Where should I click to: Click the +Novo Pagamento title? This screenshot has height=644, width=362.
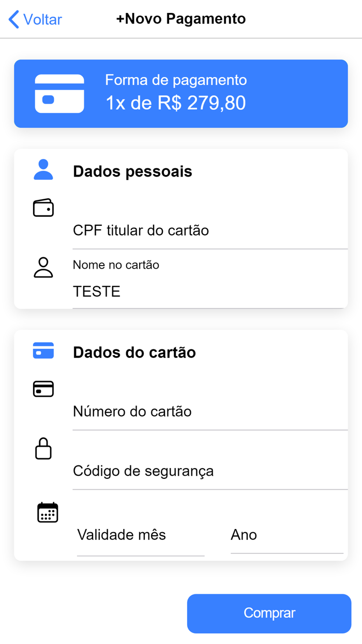pyautogui.click(x=181, y=18)
